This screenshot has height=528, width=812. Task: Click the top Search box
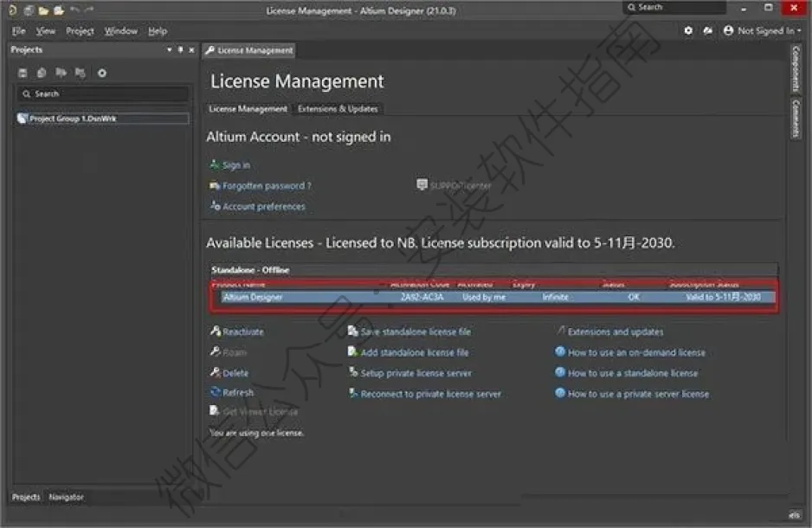tap(674, 7)
